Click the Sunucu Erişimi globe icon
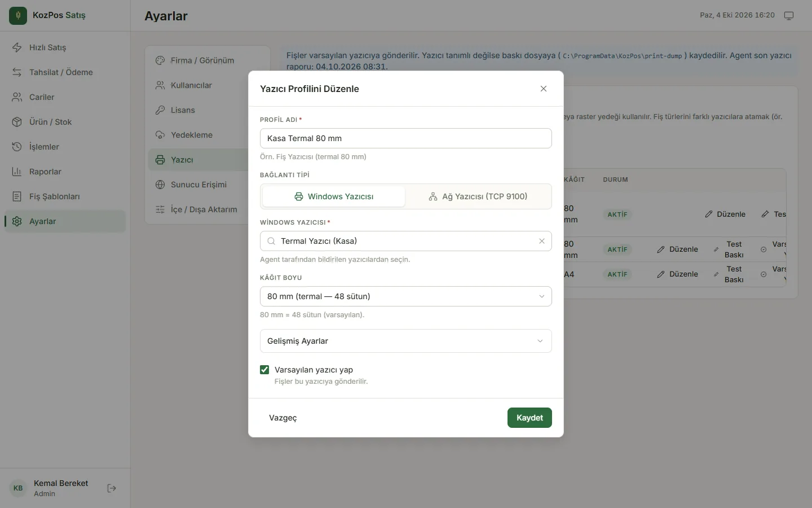Screen dimensions: 812x508 160,185
